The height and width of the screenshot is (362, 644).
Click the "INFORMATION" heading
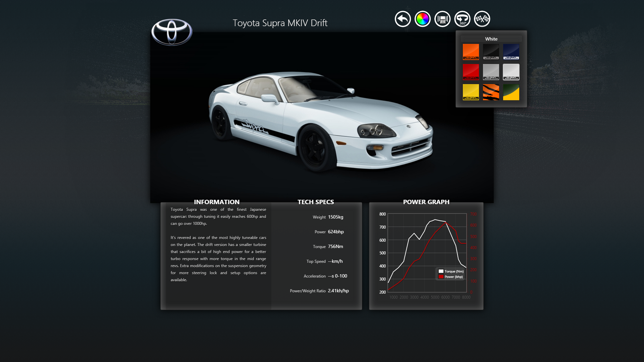[217, 202]
